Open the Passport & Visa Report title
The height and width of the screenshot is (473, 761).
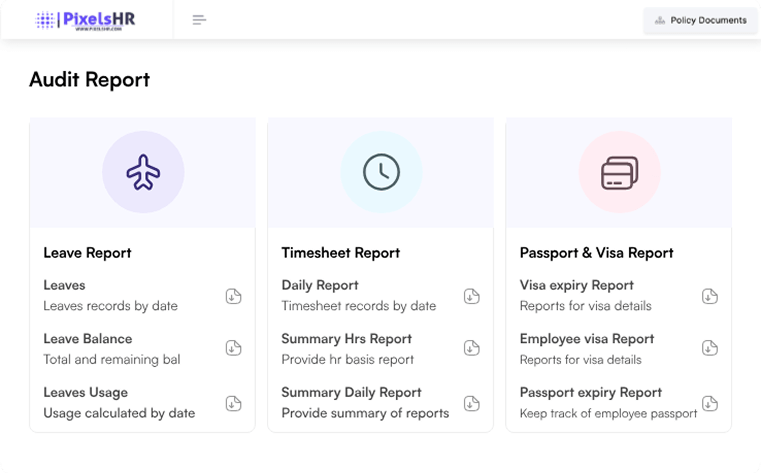click(597, 253)
